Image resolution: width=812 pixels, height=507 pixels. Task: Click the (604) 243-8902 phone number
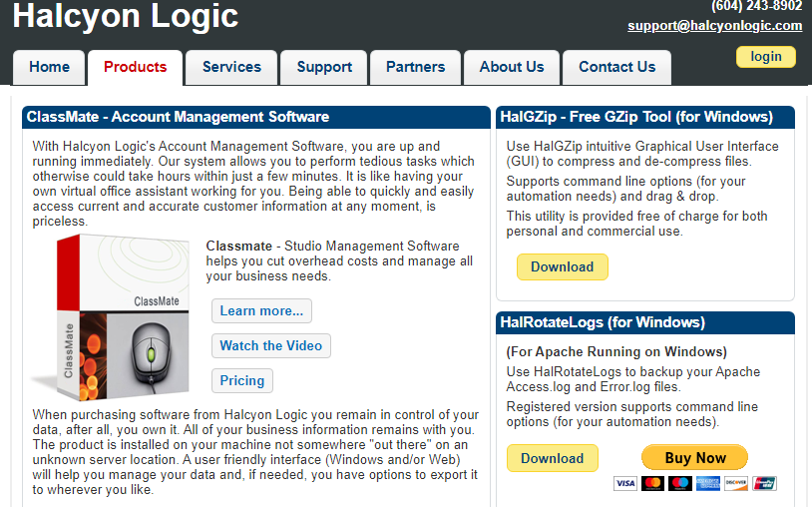(x=756, y=6)
